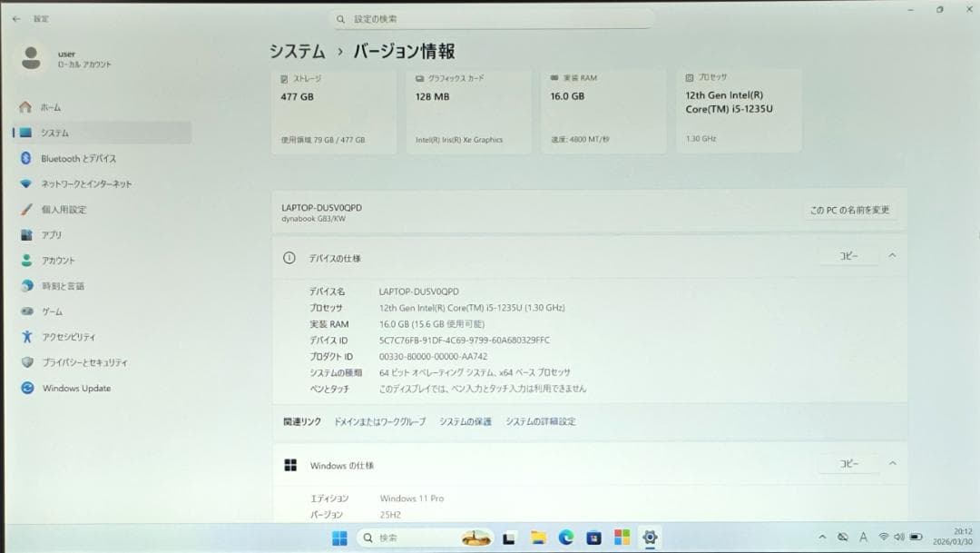
Task: Open the Storage 477 GB card
Action: [334, 110]
